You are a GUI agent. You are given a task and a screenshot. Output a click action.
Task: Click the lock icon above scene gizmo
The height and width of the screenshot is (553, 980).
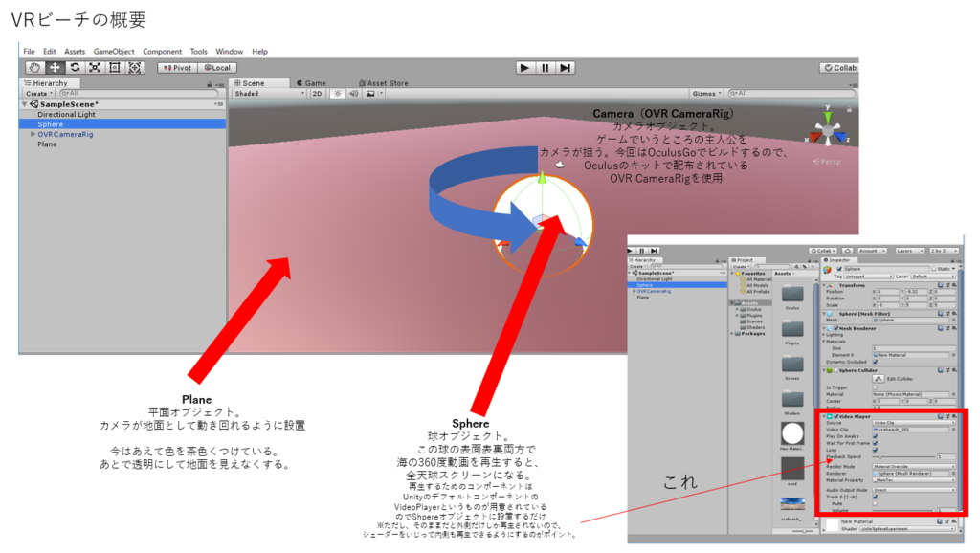tap(849, 109)
